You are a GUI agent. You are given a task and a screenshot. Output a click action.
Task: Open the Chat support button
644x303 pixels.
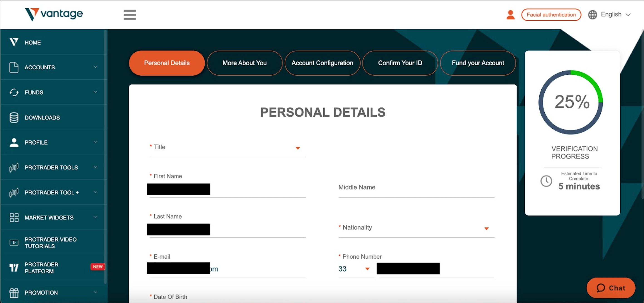pyautogui.click(x=611, y=288)
